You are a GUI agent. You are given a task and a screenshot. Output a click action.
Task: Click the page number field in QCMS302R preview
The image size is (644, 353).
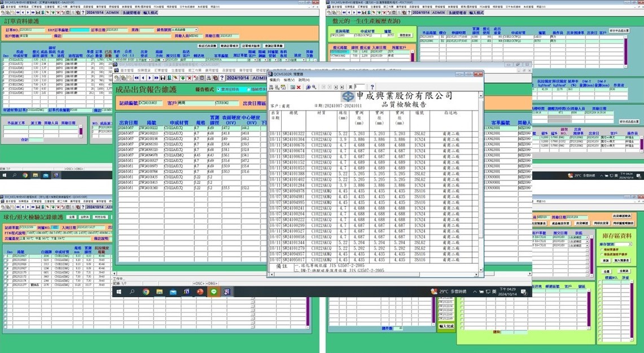[x=360, y=87]
